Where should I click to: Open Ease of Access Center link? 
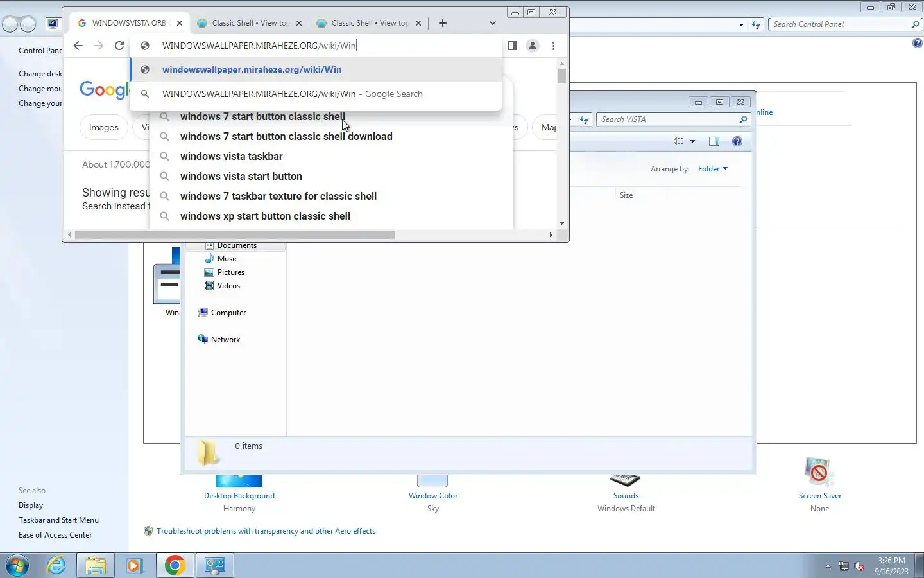tap(55, 535)
